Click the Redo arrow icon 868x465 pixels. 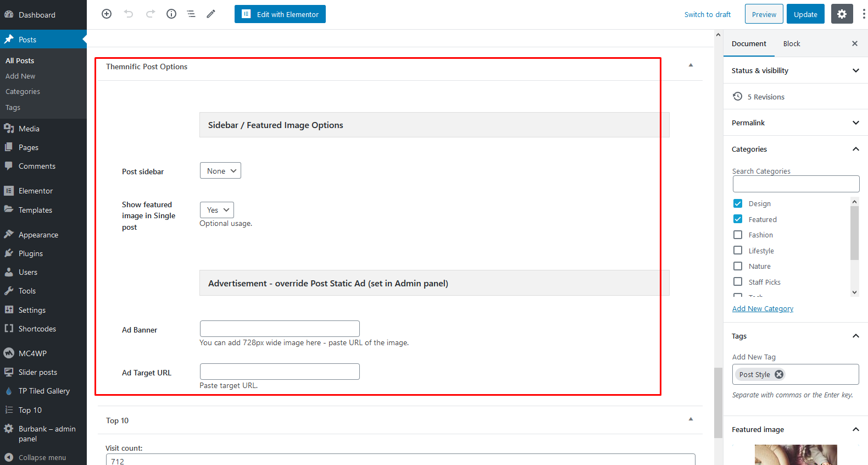[x=150, y=14]
